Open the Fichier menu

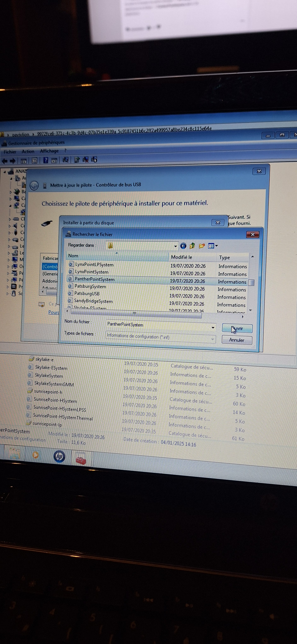pyautogui.click(x=10, y=152)
